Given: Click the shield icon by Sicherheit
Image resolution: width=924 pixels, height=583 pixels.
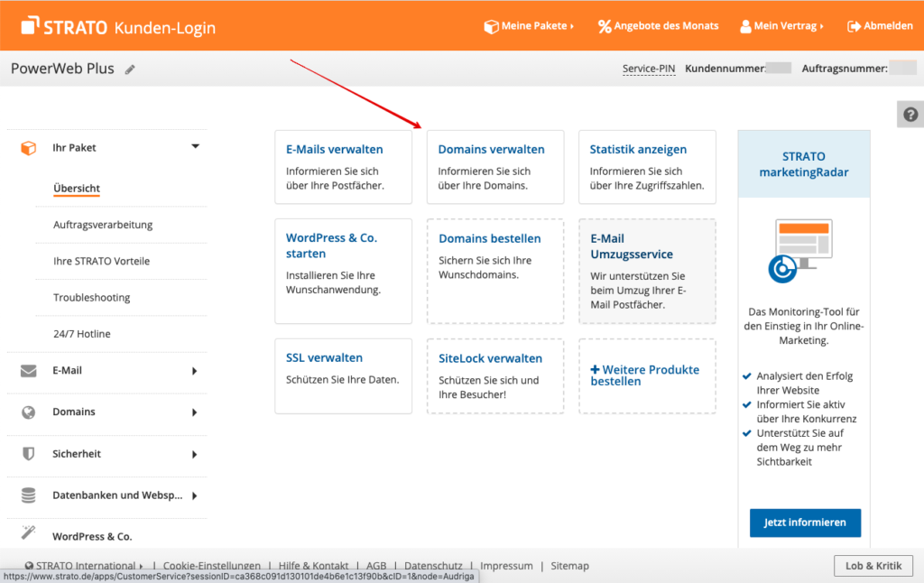Looking at the screenshot, I should (28, 454).
